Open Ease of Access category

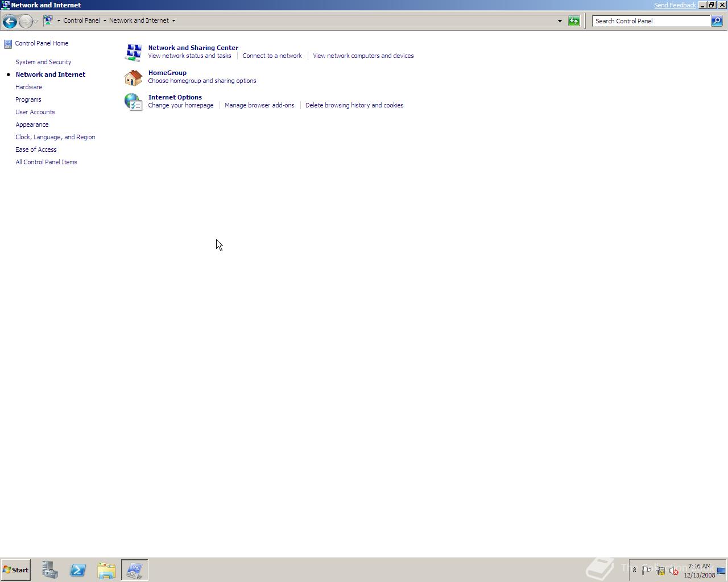36,149
